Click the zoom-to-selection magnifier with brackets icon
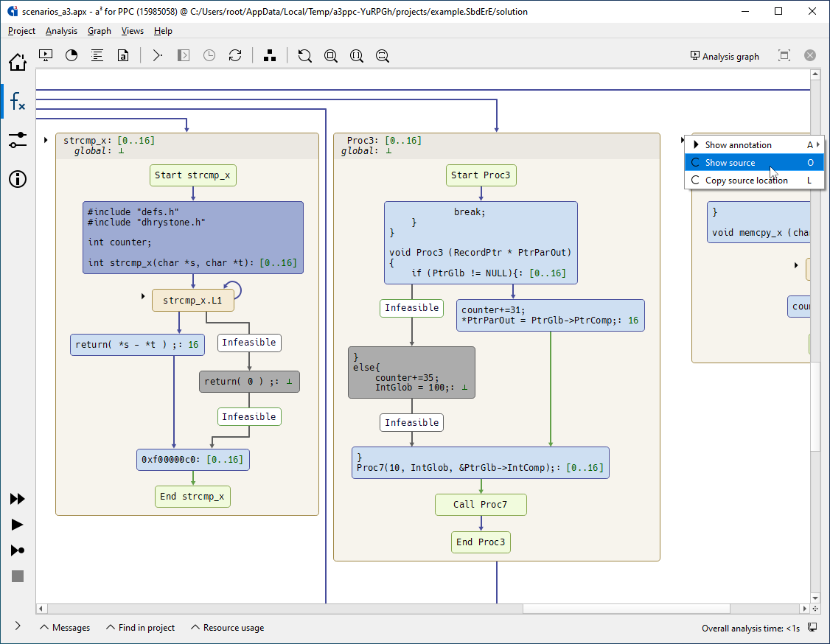Image resolution: width=830 pixels, height=644 pixels. [357, 55]
